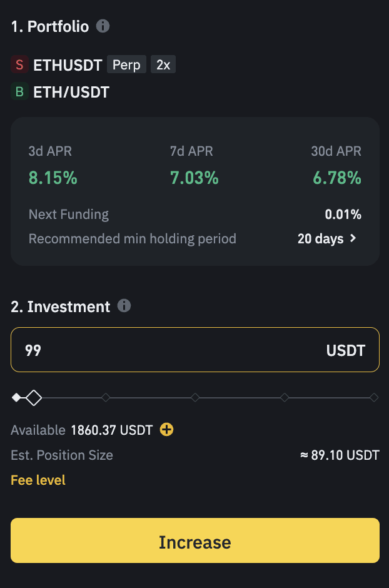Click the 2x leverage tag
This screenshot has width=389, height=588.
point(163,64)
